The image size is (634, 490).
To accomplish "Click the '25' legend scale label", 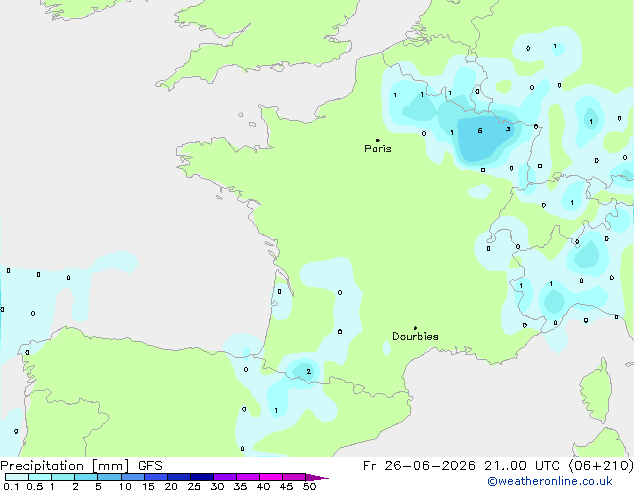I will (194, 486).
